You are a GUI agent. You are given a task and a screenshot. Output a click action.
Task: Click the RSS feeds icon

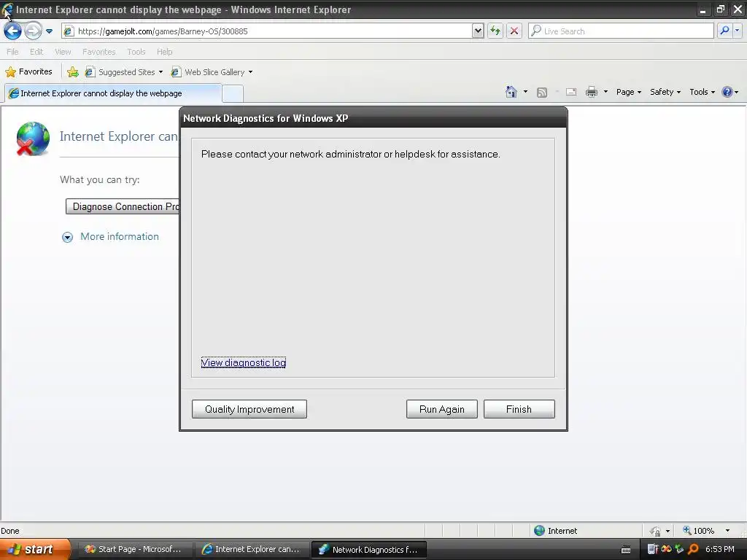(542, 93)
